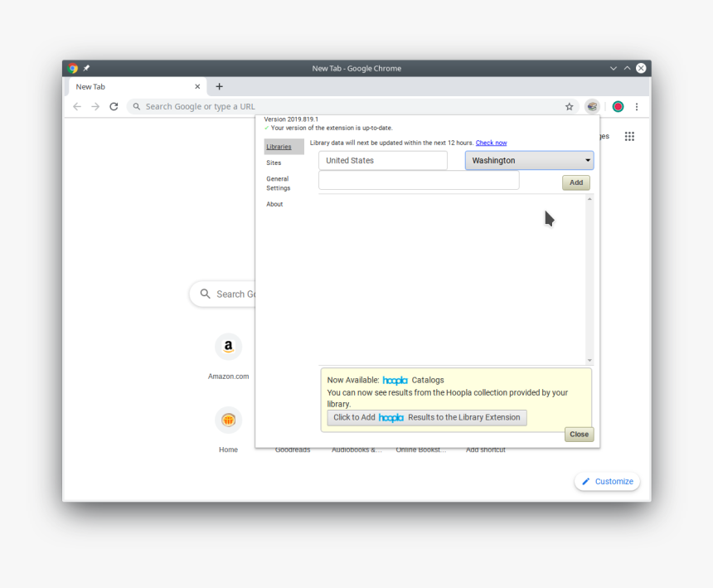Image resolution: width=713 pixels, height=588 pixels.
Task: Expand the Washington state dropdown
Action: point(529,161)
